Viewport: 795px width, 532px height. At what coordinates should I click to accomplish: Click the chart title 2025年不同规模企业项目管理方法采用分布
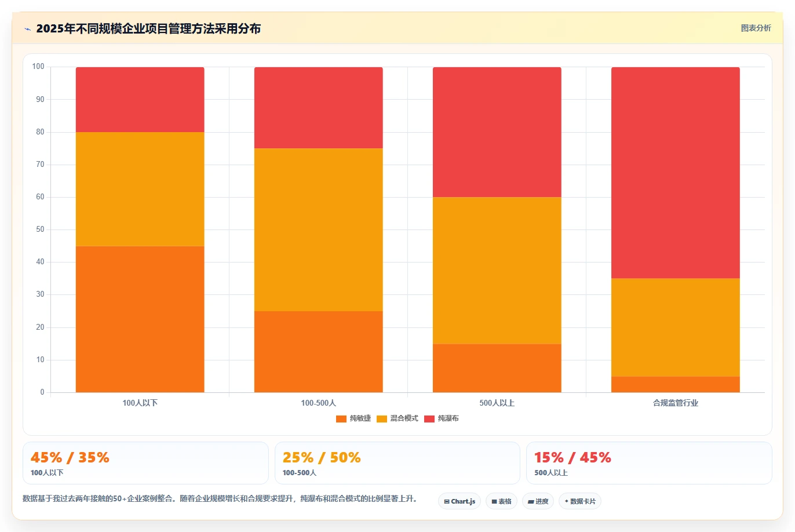[x=148, y=28]
